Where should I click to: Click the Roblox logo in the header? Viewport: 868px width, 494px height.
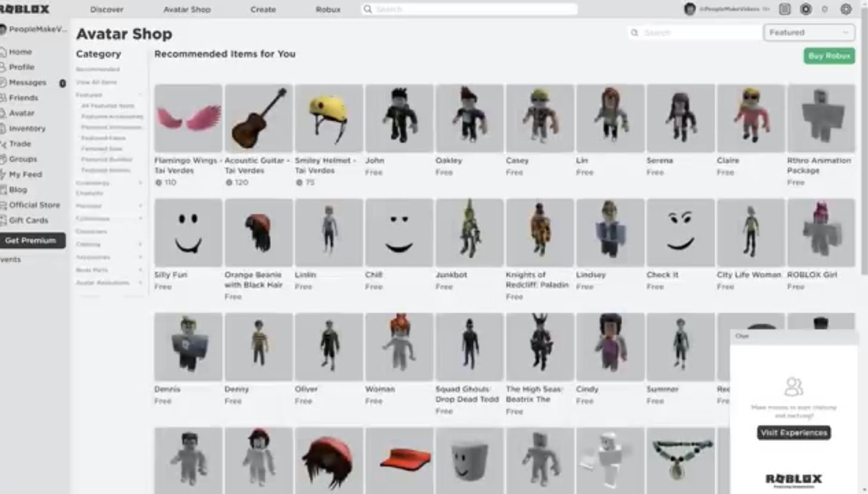[25, 9]
